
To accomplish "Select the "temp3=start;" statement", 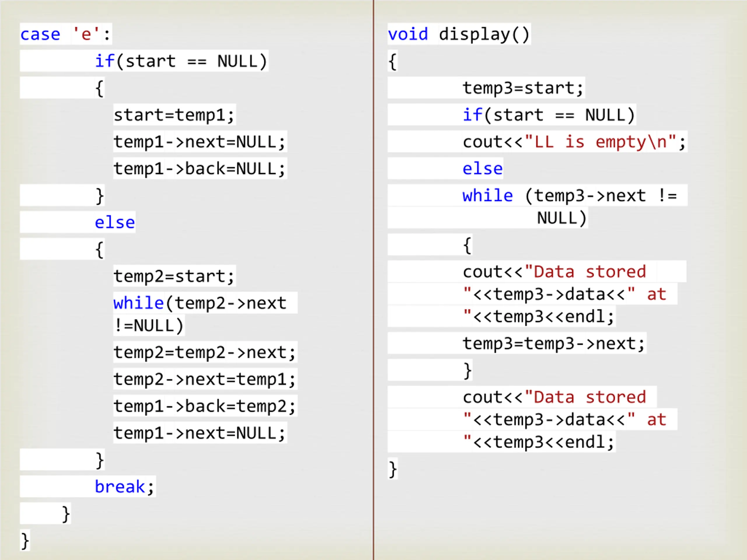I will click(523, 88).
